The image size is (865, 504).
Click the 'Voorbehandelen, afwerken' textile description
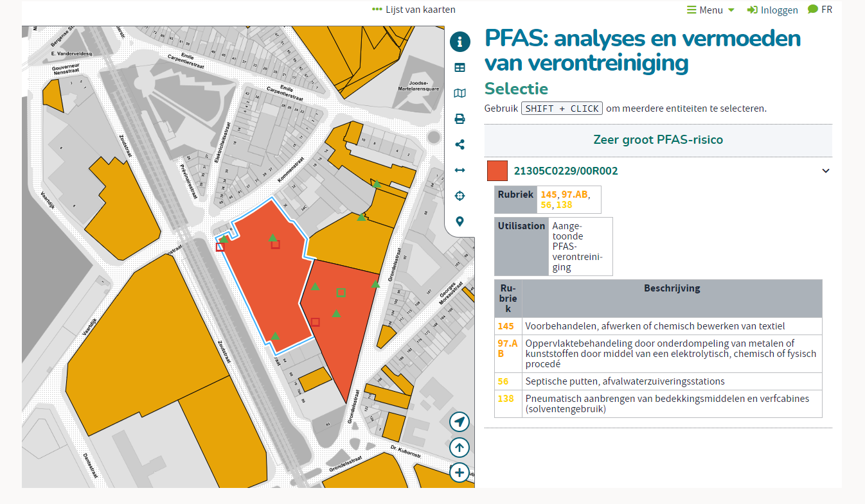tap(655, 326)
